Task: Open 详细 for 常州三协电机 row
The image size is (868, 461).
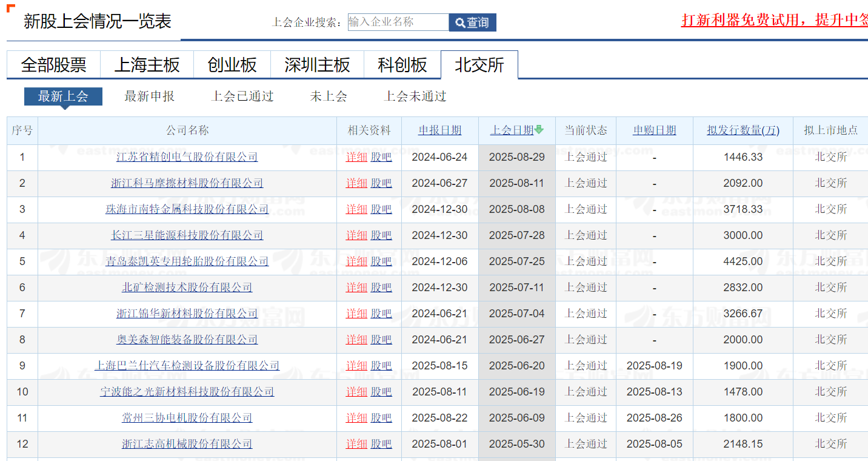Action: pyautogui.click(x=356, y=418)
